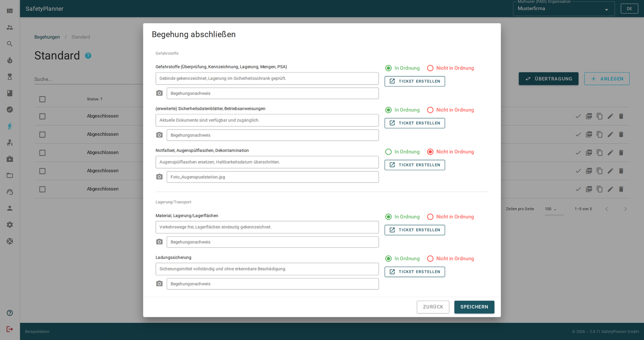
Task: Sort by the Status column header
Action: click(x=95, y=99)
